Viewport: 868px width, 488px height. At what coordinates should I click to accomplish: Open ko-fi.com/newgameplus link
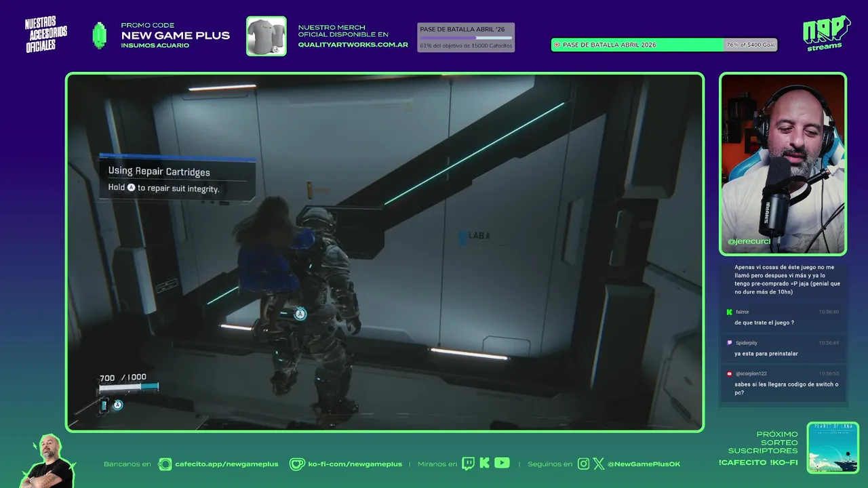point(355,464)
